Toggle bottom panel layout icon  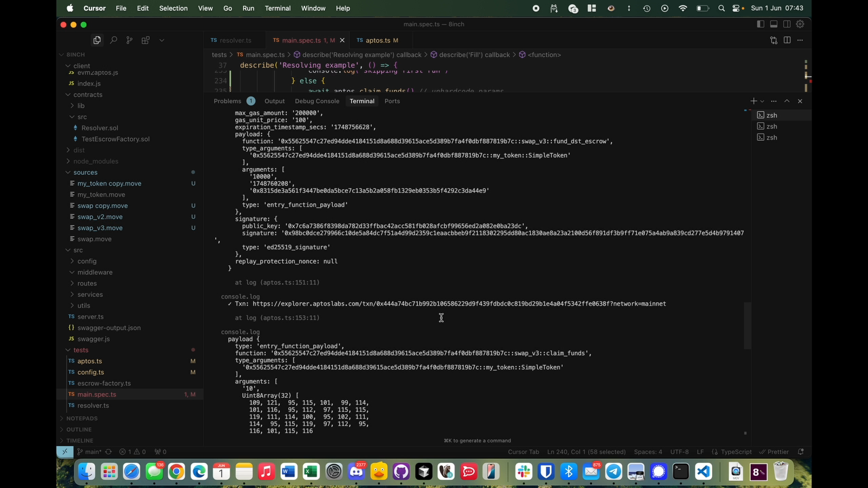pos(774,24)
